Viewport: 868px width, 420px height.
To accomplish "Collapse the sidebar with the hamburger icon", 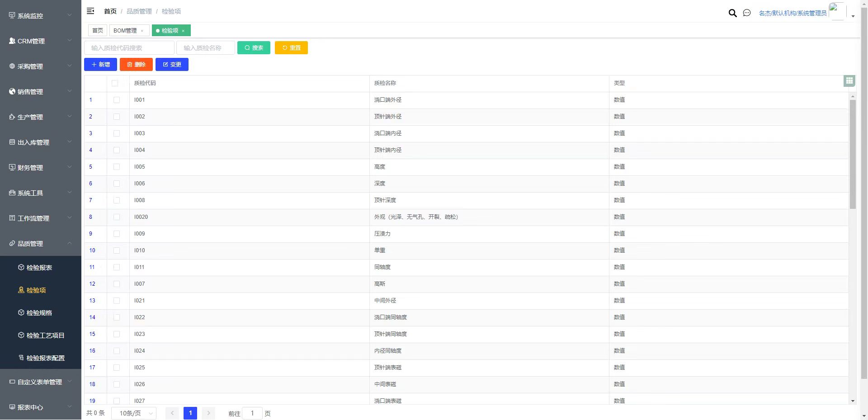I will pos(90,11).
